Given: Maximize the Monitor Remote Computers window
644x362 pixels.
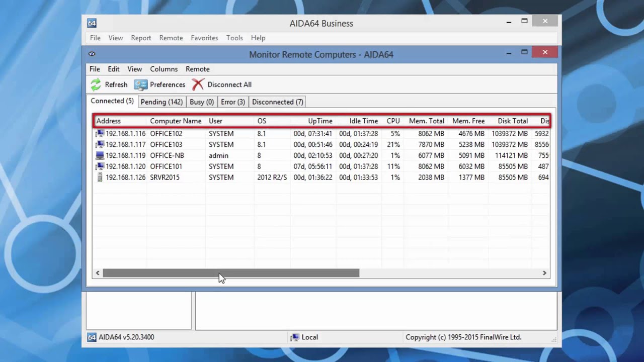Looking at the screenshot, I should pos(524,52).
